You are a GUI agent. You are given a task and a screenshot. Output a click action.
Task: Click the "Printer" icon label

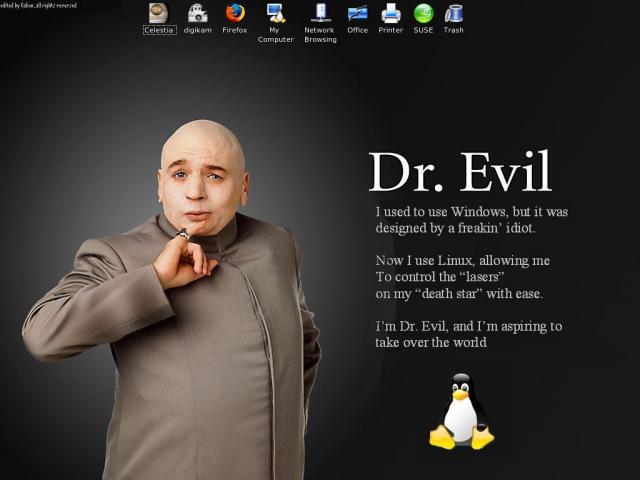(x=391, y=30)
